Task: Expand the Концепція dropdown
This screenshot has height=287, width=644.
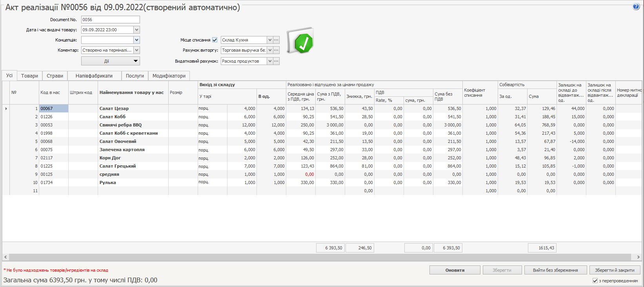Action: tap(136, 40)
